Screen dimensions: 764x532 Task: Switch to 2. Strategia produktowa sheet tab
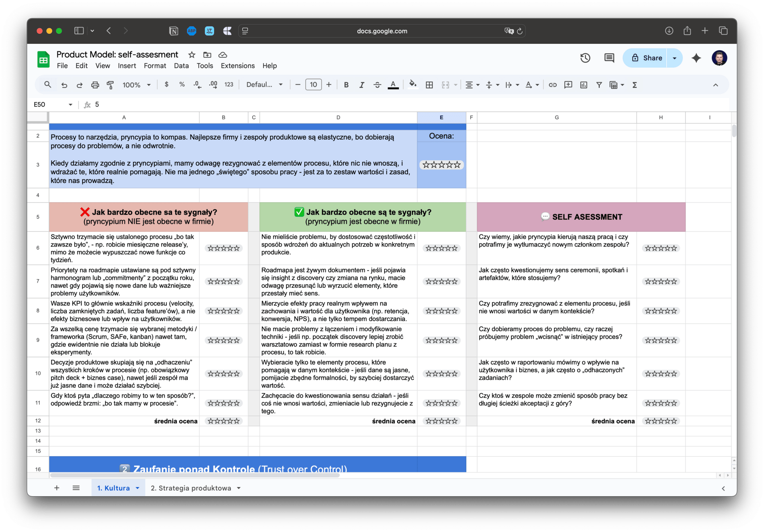pos(191,488)
